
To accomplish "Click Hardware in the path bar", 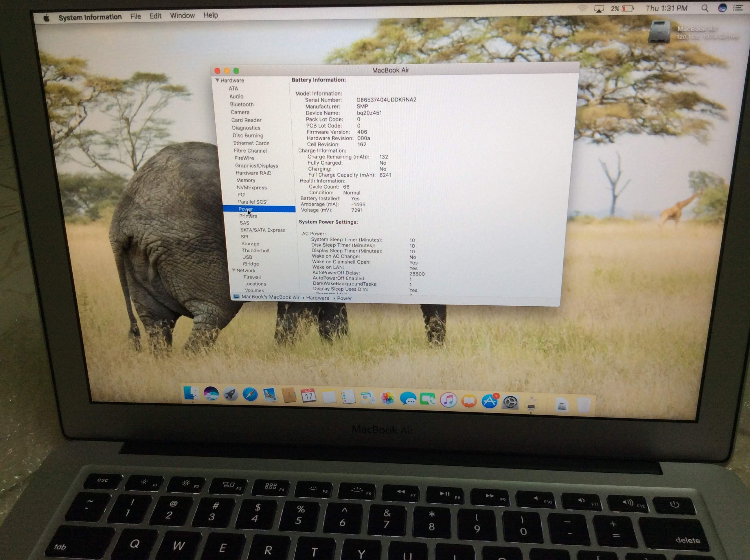I will click(x=317, y=298).
